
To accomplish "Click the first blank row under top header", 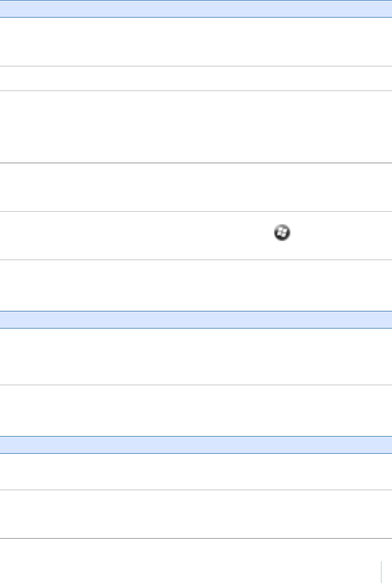I will coord(196,42).
